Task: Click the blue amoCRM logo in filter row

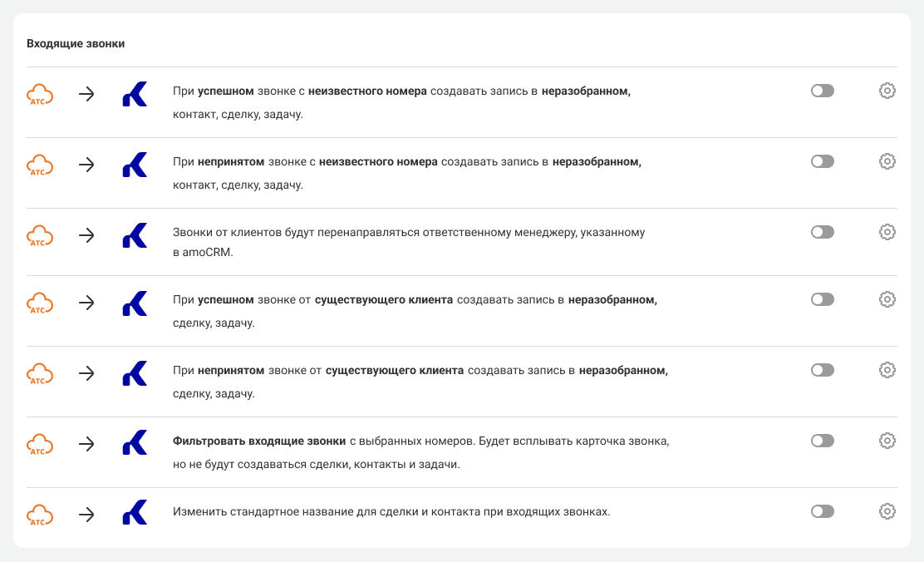Action: pos(135,443)
